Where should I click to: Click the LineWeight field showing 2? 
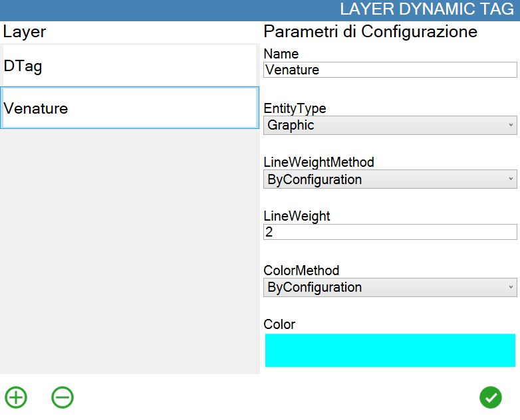[390, 232]
